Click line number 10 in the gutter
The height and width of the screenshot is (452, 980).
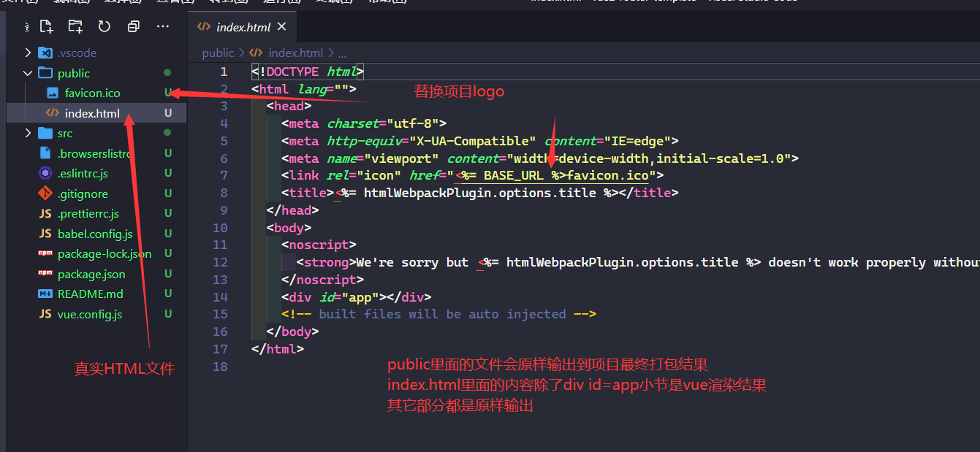coord(220,228)
